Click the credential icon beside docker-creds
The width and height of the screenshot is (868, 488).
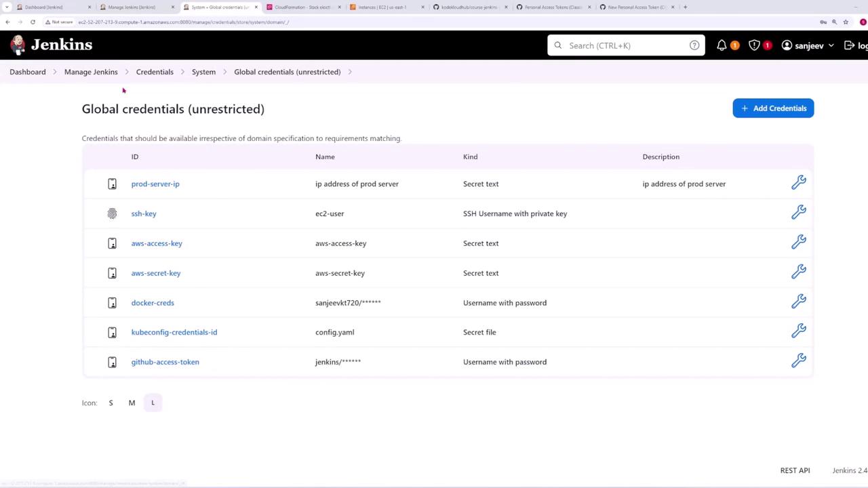click(x=113, y=303)
